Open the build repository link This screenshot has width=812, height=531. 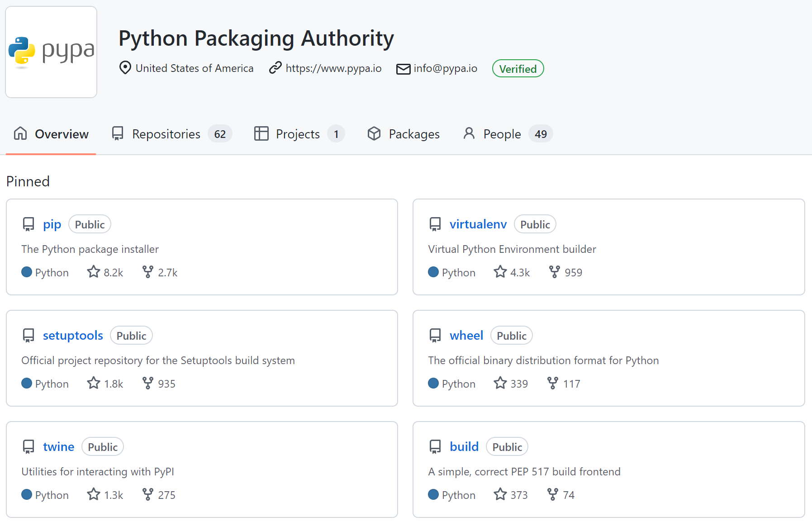[x=464, y=447]
